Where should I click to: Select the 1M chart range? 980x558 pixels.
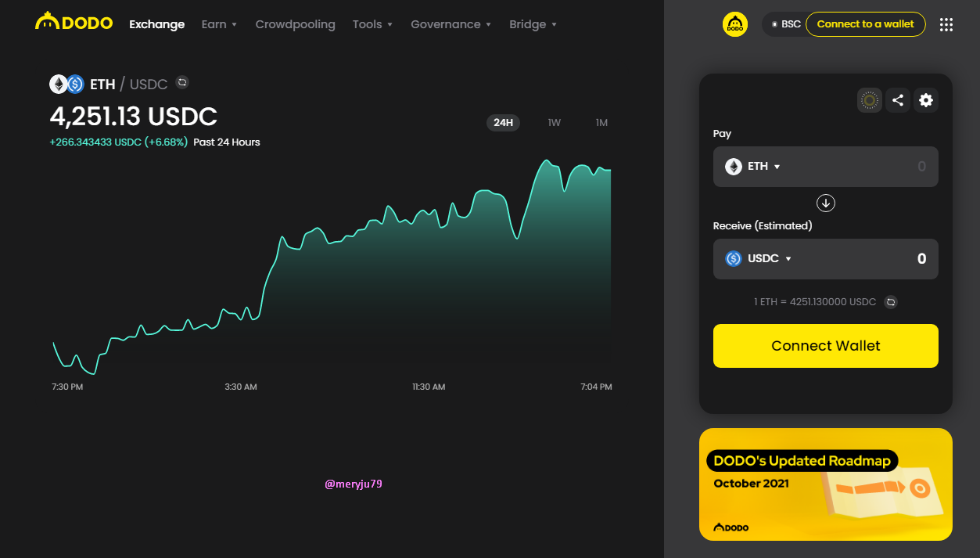[601, 123]
